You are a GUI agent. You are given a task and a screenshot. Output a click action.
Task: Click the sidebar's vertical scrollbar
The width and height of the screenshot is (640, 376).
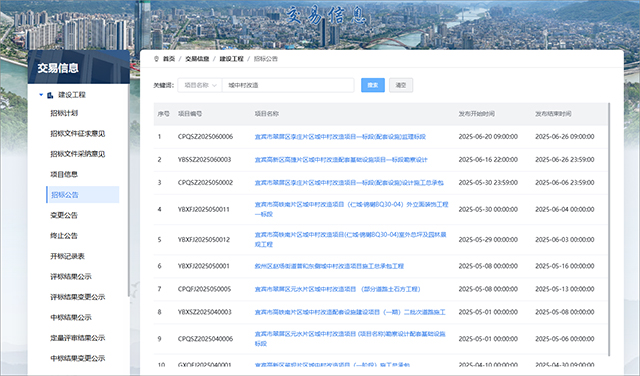(x=129, y=190)
